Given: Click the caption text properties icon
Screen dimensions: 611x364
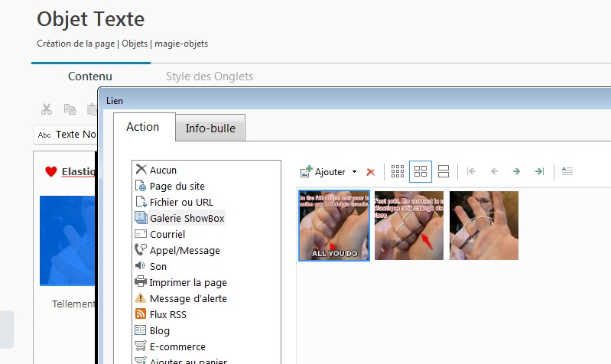Looking at the screenshot, I should tap(567, 171).
